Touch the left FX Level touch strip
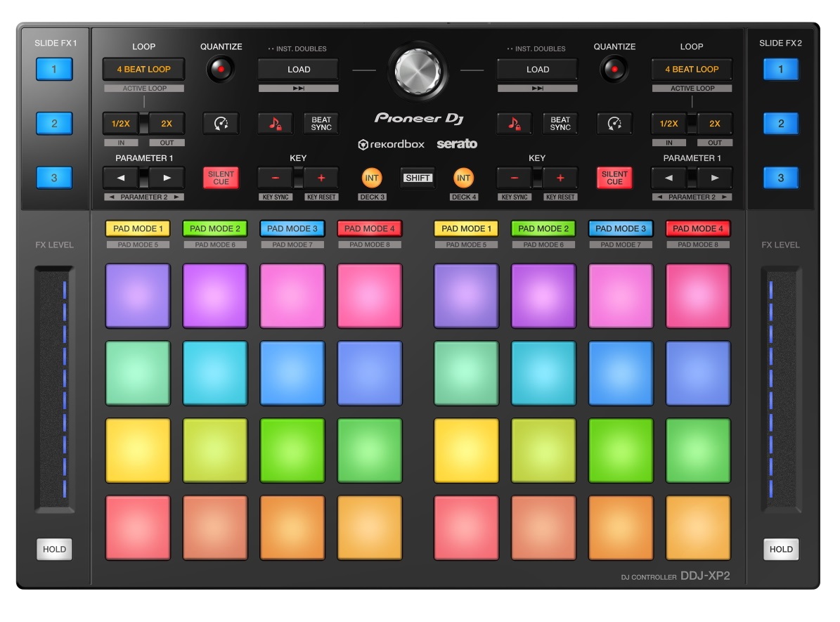 (x=54, y=389)
